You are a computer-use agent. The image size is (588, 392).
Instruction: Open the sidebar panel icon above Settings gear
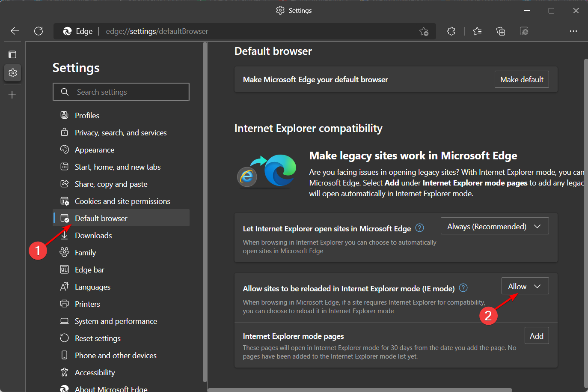[x=12, y=54]
